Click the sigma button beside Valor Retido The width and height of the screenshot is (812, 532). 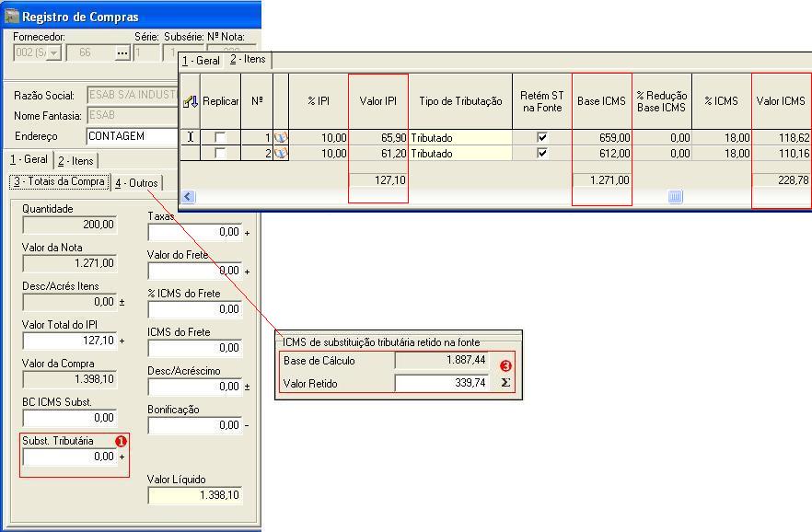(505, 383)
